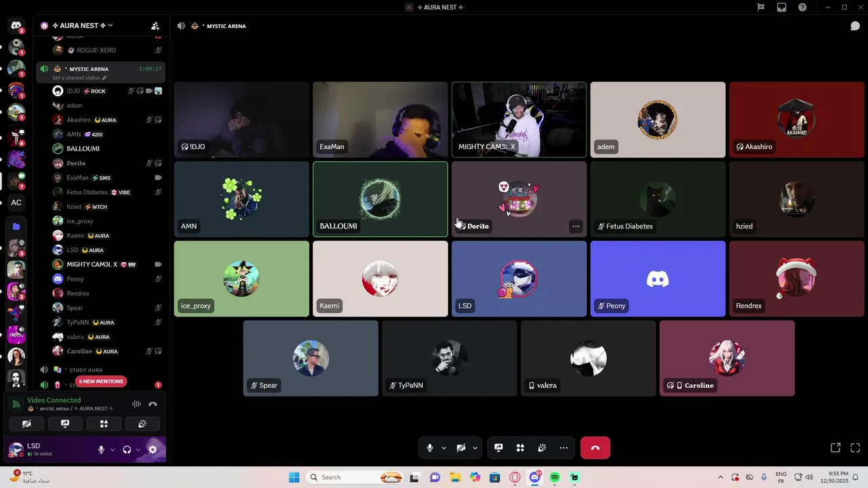Select Caroline in the voice member list
Viewport: 868px width, 488px height.
(x=108, y=352)
